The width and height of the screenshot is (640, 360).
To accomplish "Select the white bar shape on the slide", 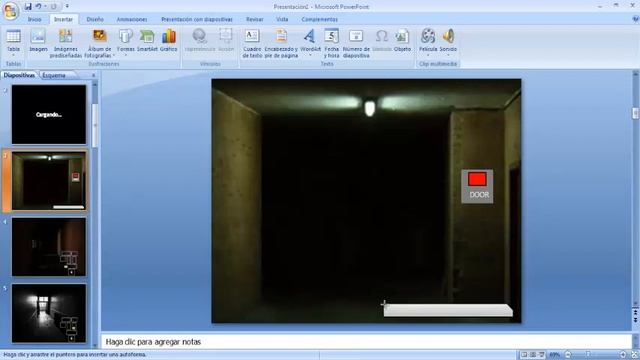I will click(x=448, y=310).
